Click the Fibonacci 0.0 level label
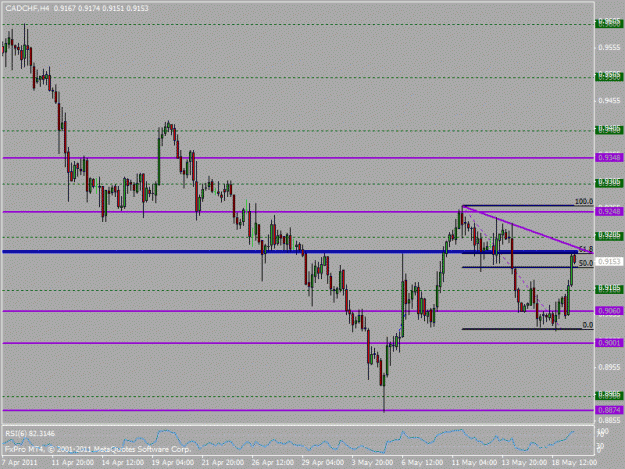 [588, 325]
